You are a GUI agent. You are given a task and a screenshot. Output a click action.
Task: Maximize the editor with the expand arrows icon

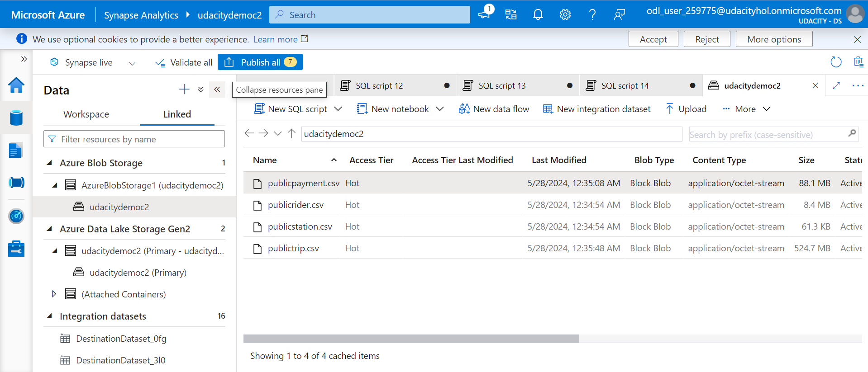836,85
